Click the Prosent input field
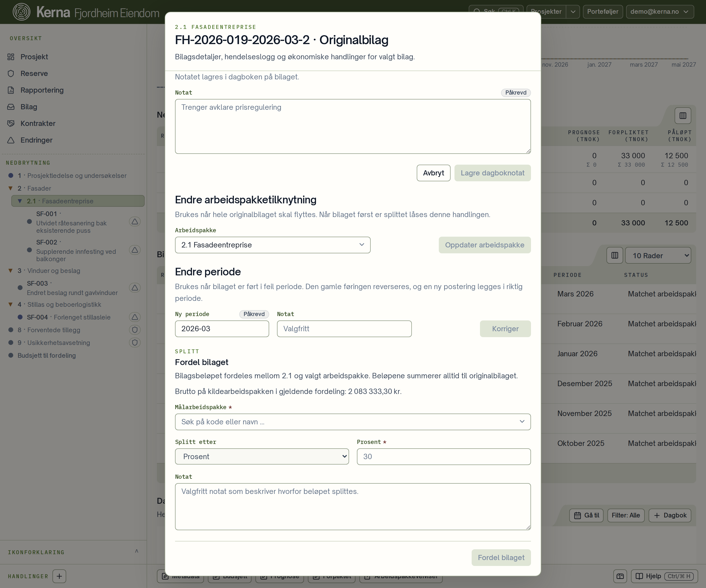 (444, 457)
